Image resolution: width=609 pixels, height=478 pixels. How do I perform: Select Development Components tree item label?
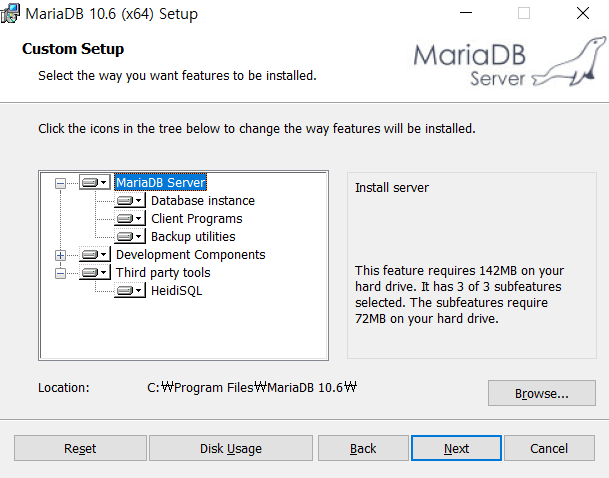[190, 254]
